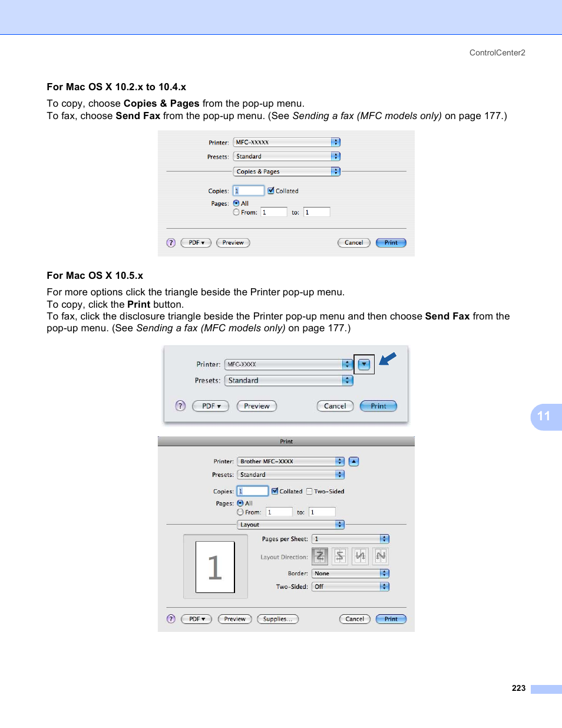Screen dimensions: 562x728
Task: Click From page field in Copies & Pages dialog
Action: pyautogui.click(x=274, y=212)
